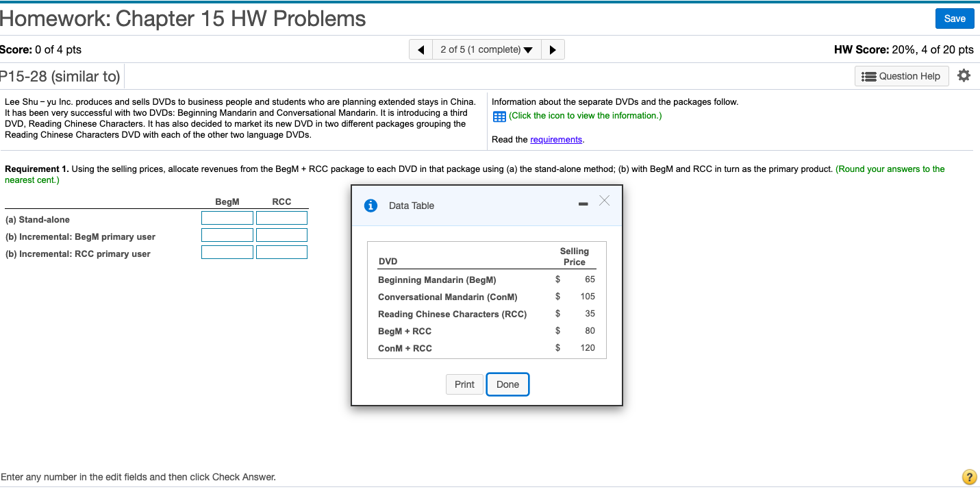Click the '(a) Stand-alone' row label
The height and width of the screenshot is (494, 980).
click(x=37, y=219)
